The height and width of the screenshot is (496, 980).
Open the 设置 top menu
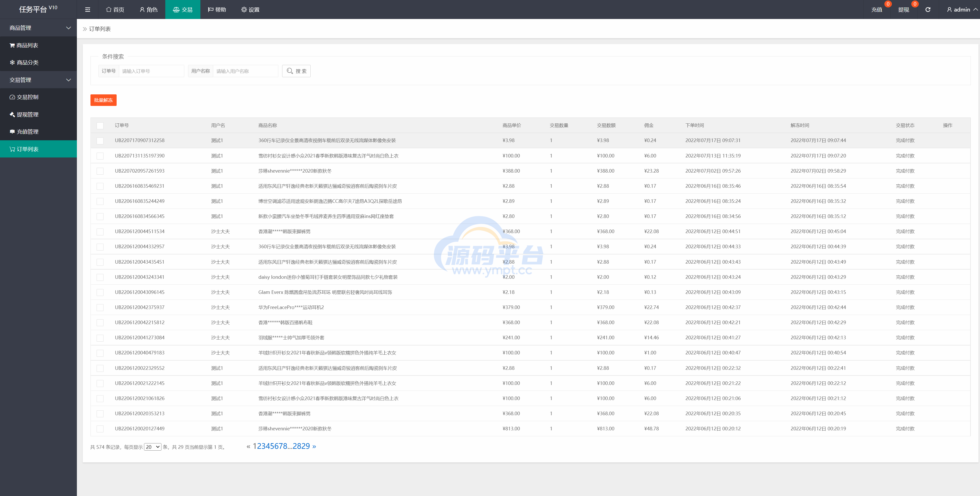click(250, 9)
